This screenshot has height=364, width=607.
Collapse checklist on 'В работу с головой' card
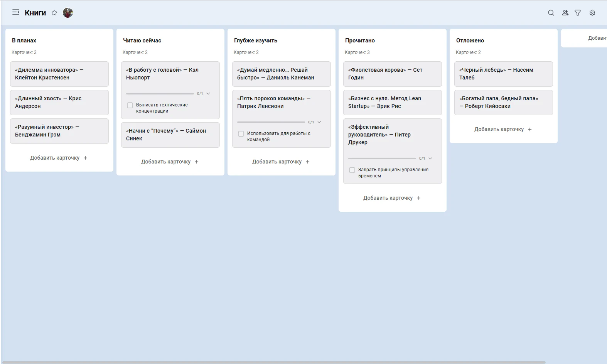(x=208, y=94)
